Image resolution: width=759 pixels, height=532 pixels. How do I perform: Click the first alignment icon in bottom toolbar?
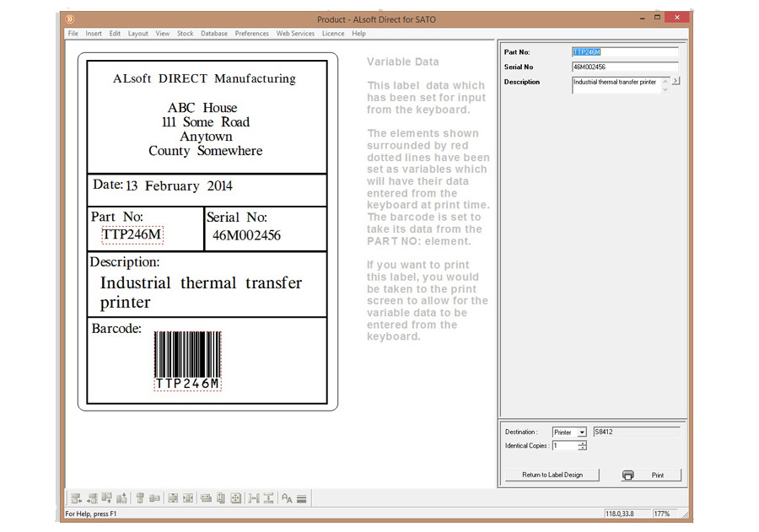(76, 498)
